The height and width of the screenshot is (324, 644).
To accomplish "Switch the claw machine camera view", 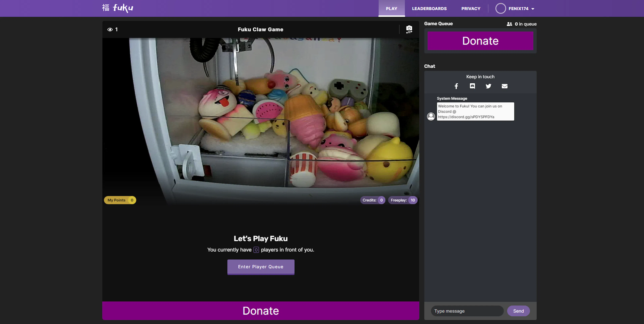I will click(409, 29).
